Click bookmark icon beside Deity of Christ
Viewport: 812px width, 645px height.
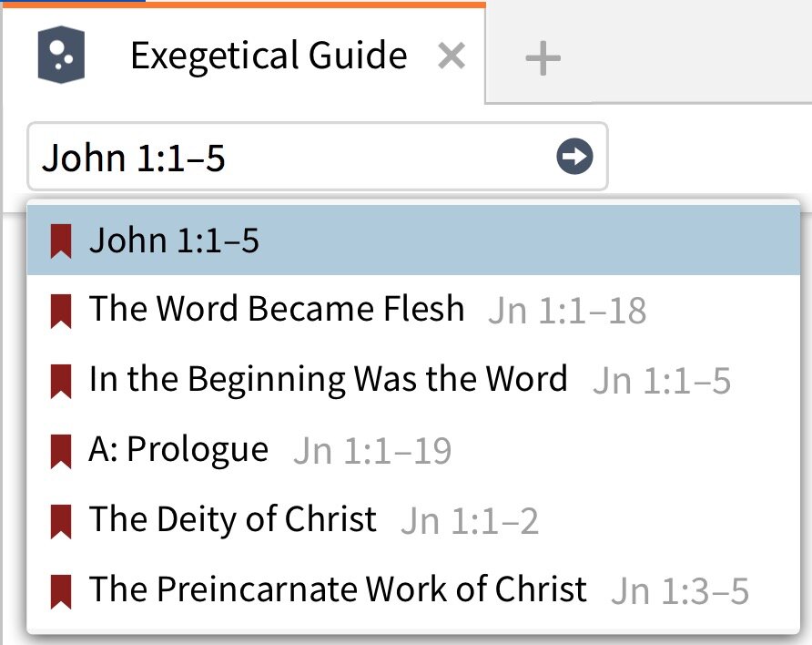tap(61, 520)
